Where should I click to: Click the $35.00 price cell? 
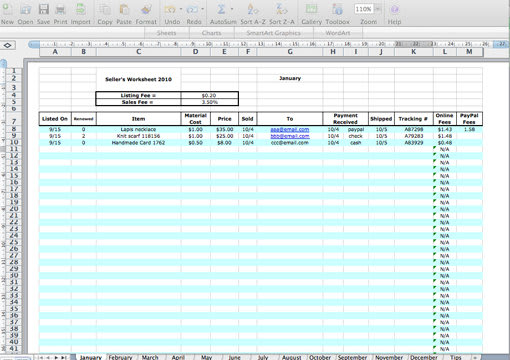click(224, 129)
